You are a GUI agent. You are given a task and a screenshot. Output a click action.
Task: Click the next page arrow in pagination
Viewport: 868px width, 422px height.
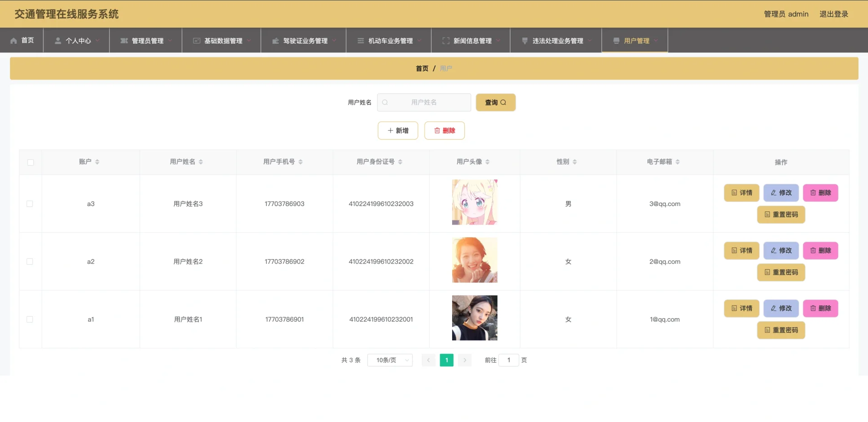click(465, 360)
